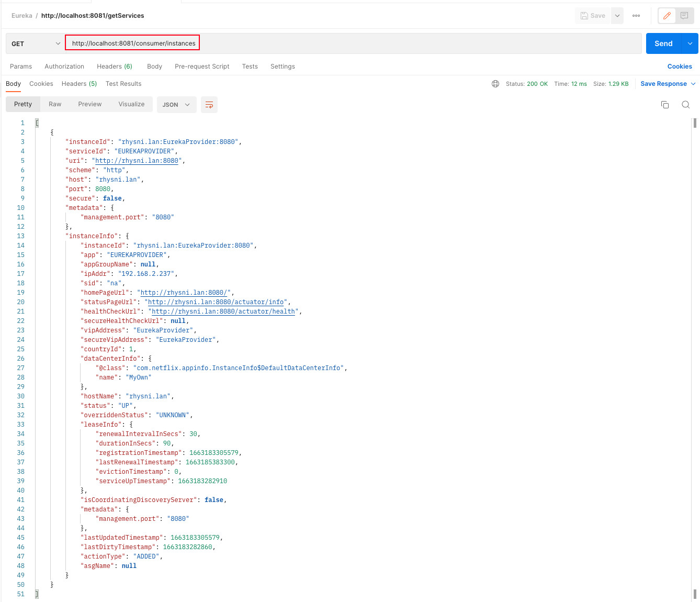Image resolution: width=700 pixels, height=602 pixels.
Task: Open the response Headers (5) tab
Action: click(79, 84)
